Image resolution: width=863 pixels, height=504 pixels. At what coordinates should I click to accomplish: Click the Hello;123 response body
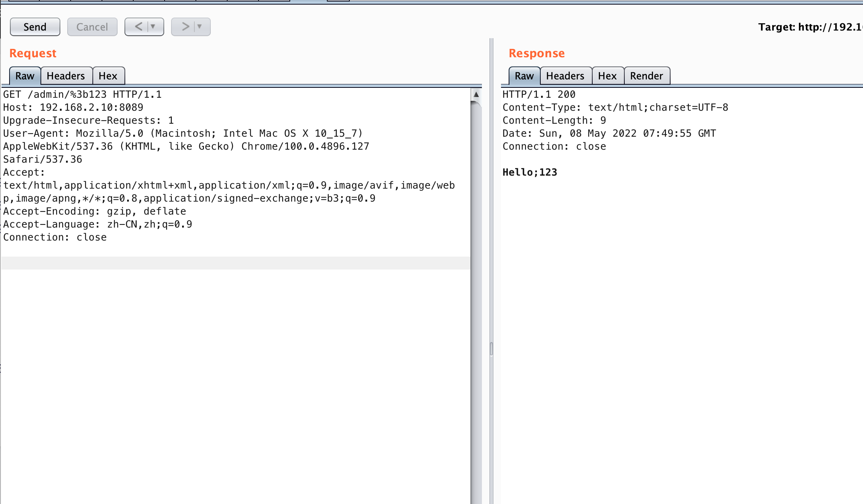[530, 172]
